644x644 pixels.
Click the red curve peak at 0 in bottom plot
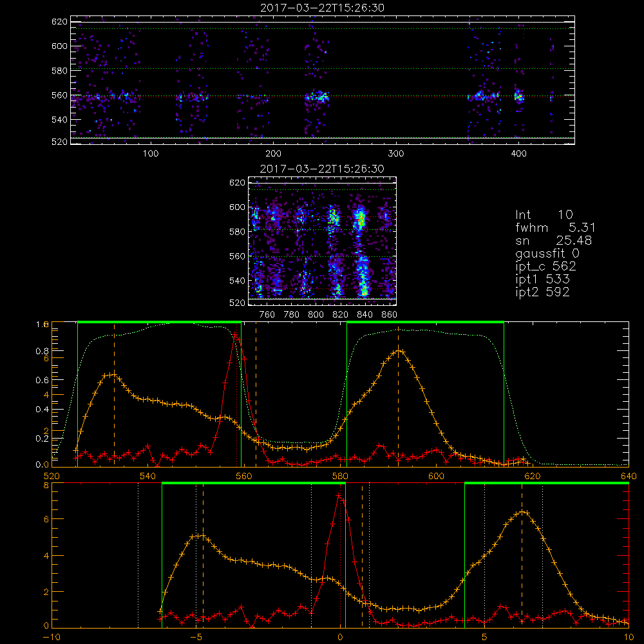pos(339,496)
